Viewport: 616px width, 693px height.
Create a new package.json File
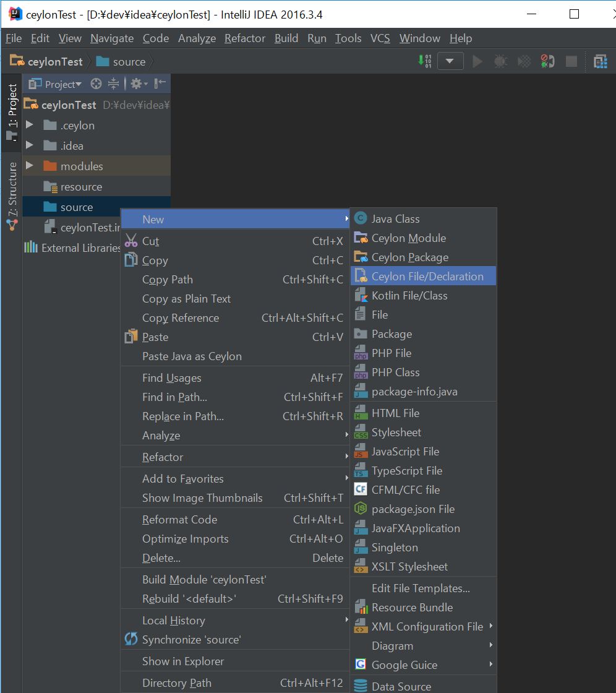(x=423, y=509)
